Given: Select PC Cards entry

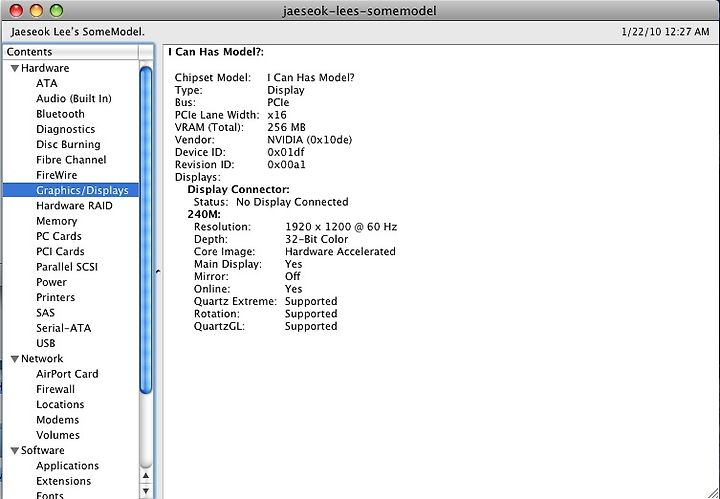Looking at the screenshot, I should click(59, 236).
